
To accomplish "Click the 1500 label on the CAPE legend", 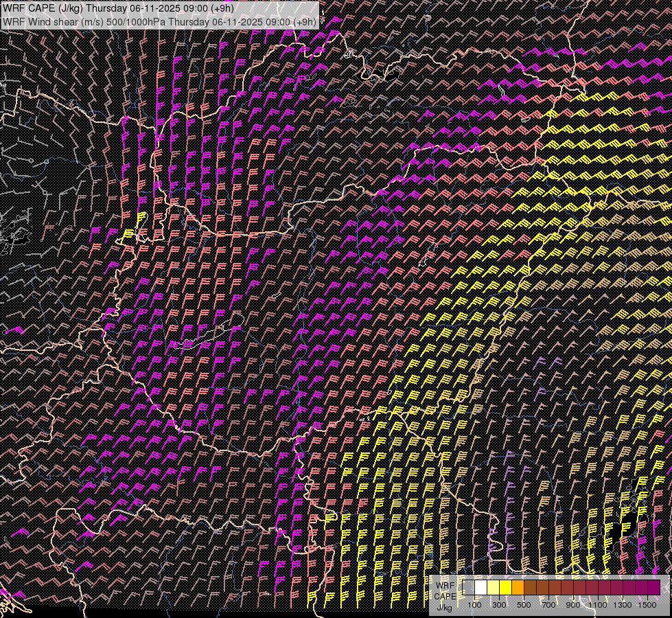I will (x=647, y=604).
